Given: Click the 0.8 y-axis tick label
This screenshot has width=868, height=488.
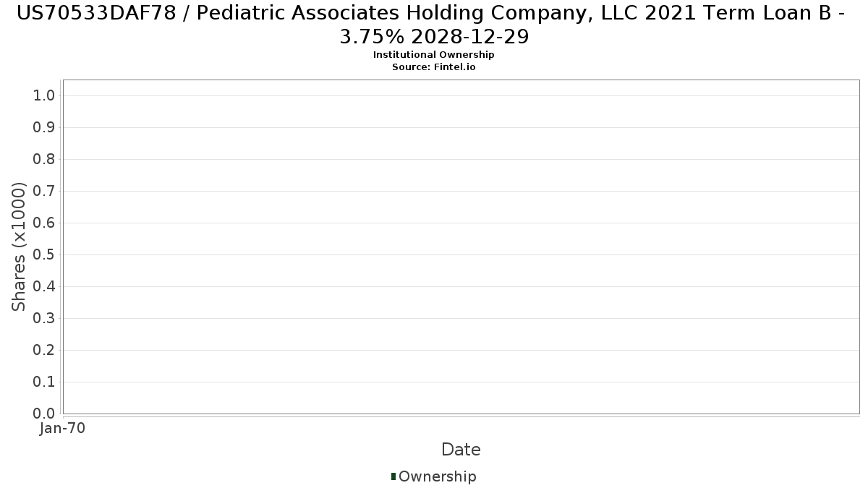Looking at the screenshot, I should point(44,159).
